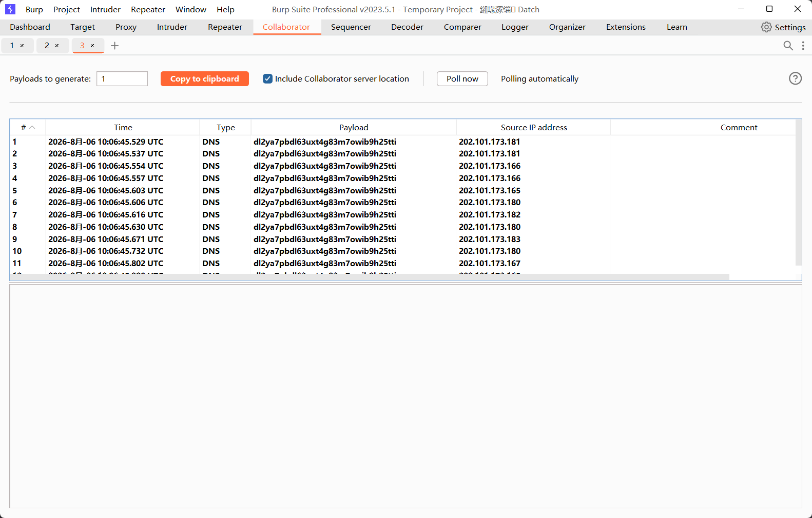This screenshot has width=812, height=518.
Task: Select Collaborator sub-tab 2
Action: point(47,46)
